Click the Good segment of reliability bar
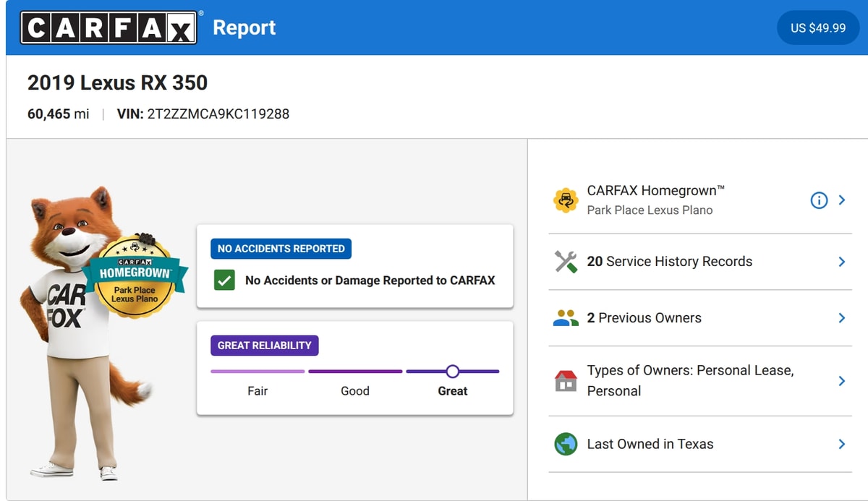Screen dimensions: 868x501 coord(355,372)
